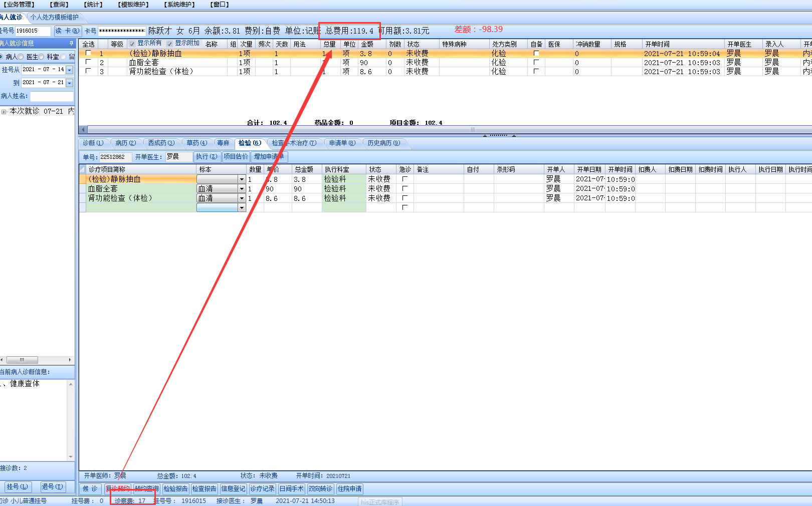Open the 标本 dropdown in the empty new row

point(242,208)
